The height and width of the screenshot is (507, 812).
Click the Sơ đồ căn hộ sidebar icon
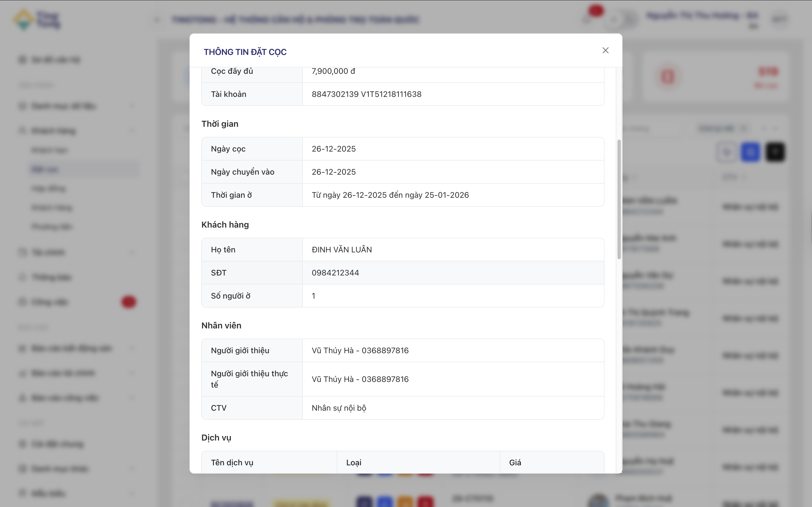pyautogui.click(x=23, y=60)
